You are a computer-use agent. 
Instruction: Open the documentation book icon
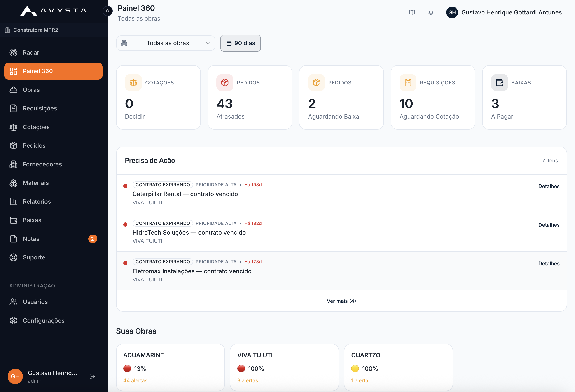(412, 12)
